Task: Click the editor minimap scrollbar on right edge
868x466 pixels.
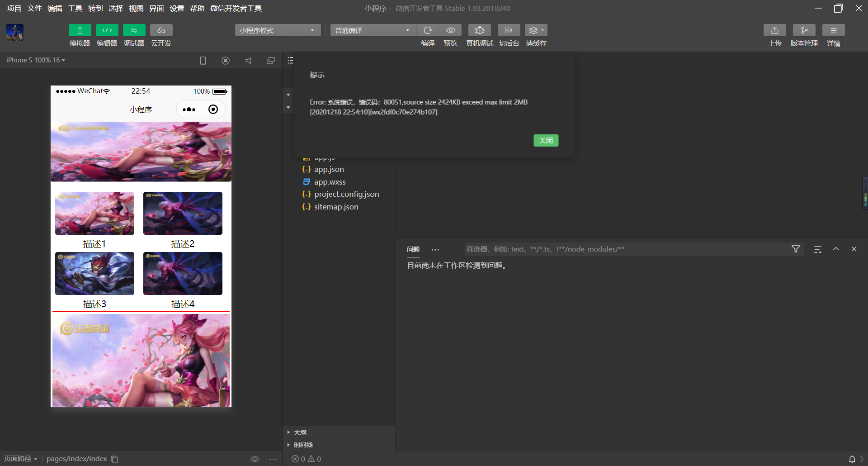Action: 865,192
